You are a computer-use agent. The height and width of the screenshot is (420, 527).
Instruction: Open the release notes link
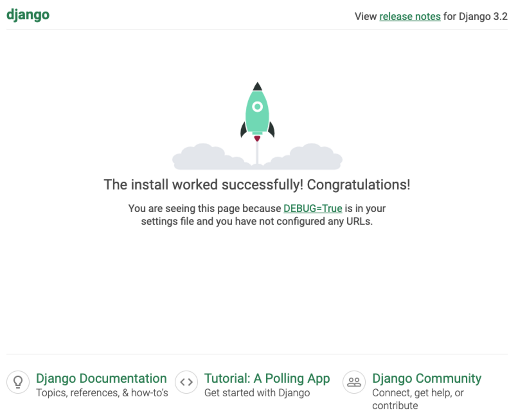[x=410, y=17]
